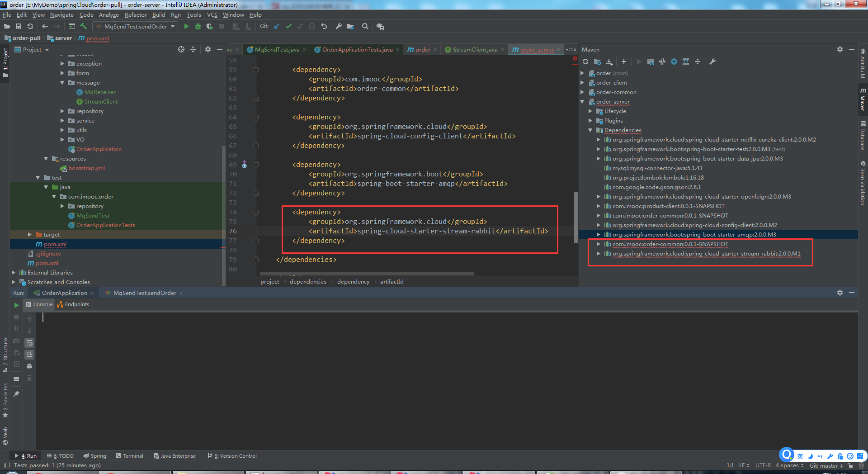Viewport: 868px width, 474px height.
Task: Click Maven Settings wrench icon
Action: click(x=712, y=62)
